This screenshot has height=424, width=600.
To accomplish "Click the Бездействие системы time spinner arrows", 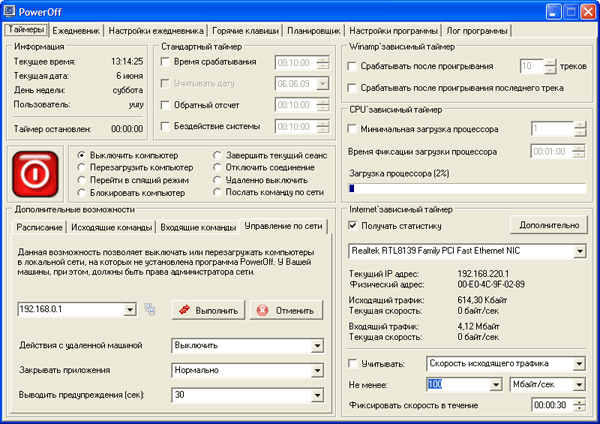I will click(323, 126).
